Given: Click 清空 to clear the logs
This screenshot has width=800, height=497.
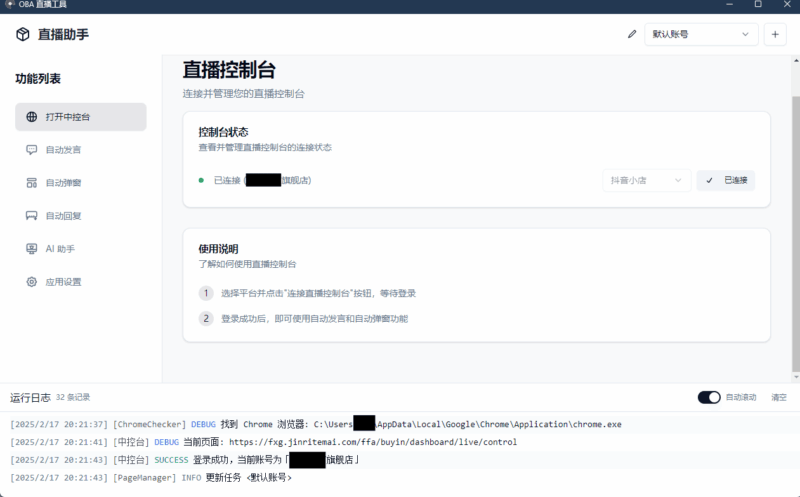Looking at the screenshot, I should [779, 397].
